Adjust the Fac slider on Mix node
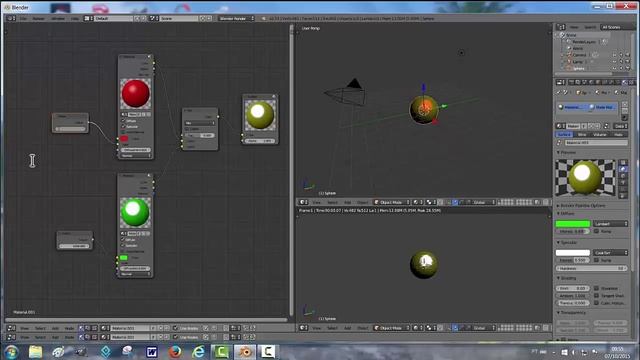 point(200,135)
